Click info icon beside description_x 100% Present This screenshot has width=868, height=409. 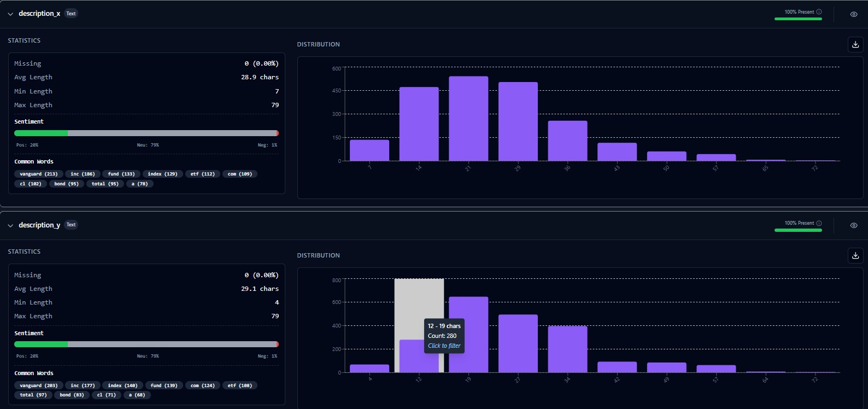819,12
